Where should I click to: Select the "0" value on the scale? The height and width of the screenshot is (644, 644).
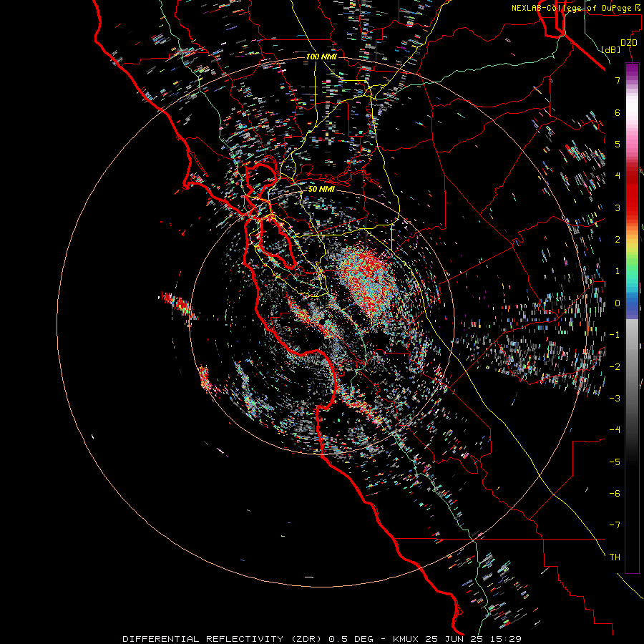(618, 303)
